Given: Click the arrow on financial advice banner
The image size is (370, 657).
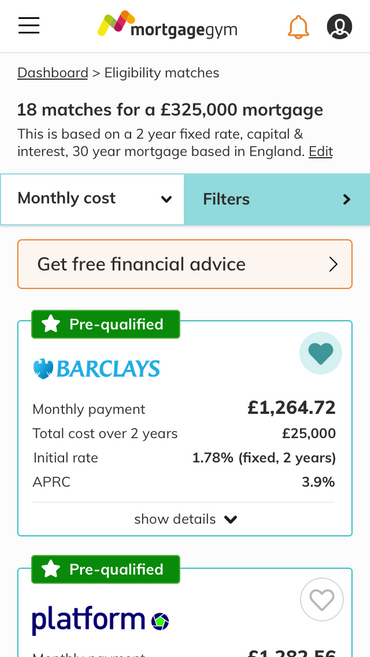Looking at the screenshot, I should (x=333, y=264).
